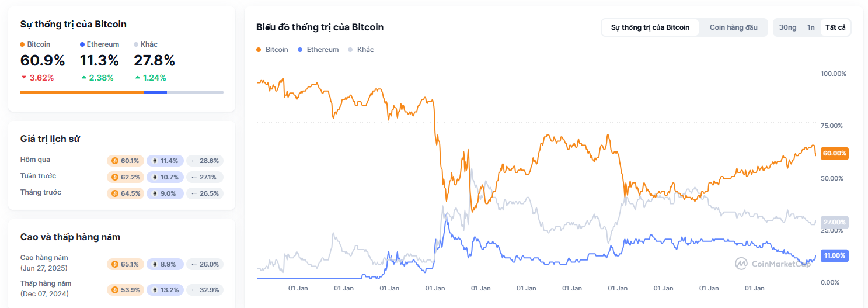Set the chart range to 30ng

point(787,27)
